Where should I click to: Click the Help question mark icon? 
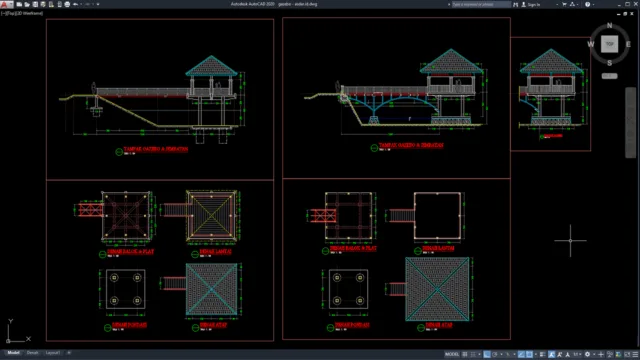coord(587,4)
